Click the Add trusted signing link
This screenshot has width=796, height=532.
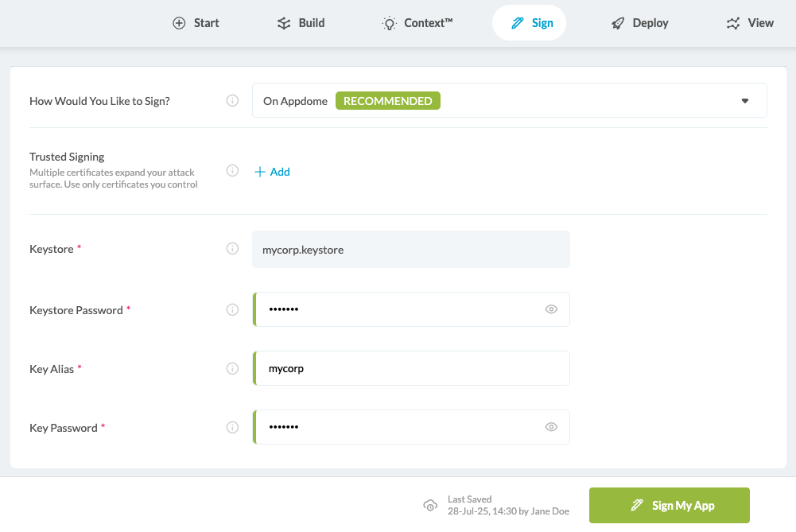(x=280, y=172)
